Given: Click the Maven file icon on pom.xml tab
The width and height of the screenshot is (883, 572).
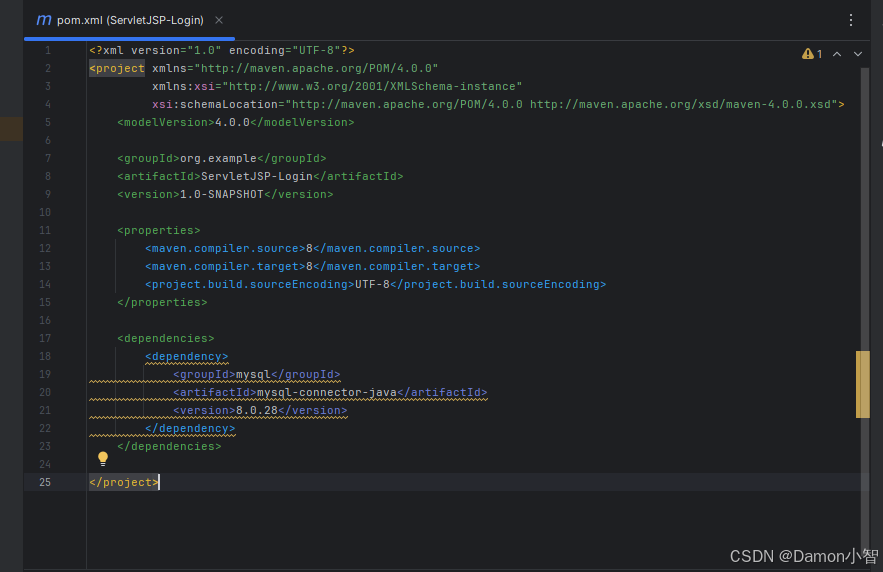Looking at the screenshot, I should pos(44,20).
